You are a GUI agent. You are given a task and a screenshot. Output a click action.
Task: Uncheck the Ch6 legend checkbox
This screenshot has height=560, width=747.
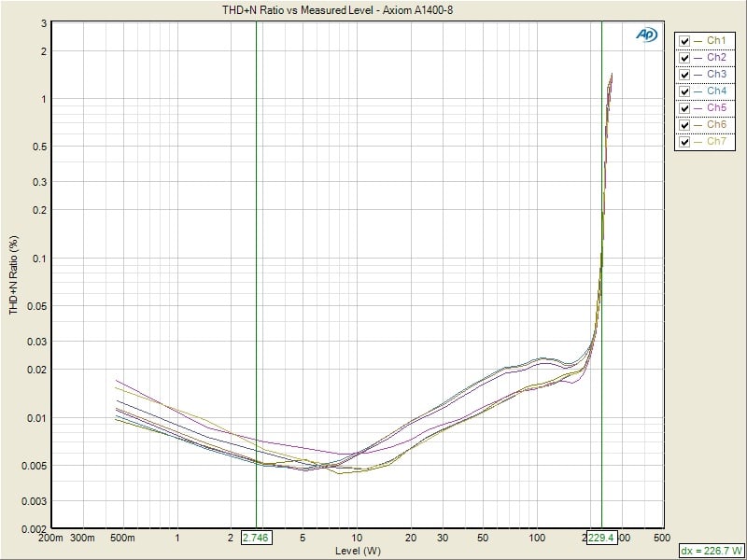(x=685, y=125)
